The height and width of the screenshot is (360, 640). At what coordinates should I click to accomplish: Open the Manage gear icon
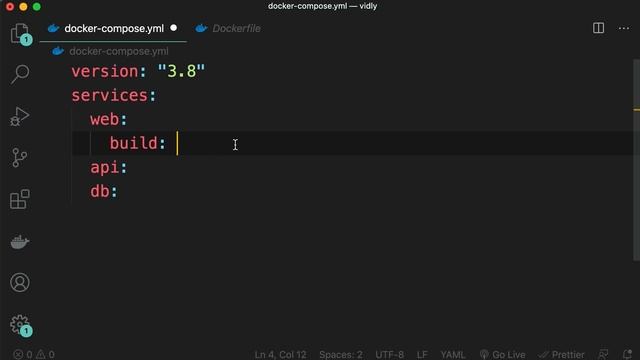[20, 325]
